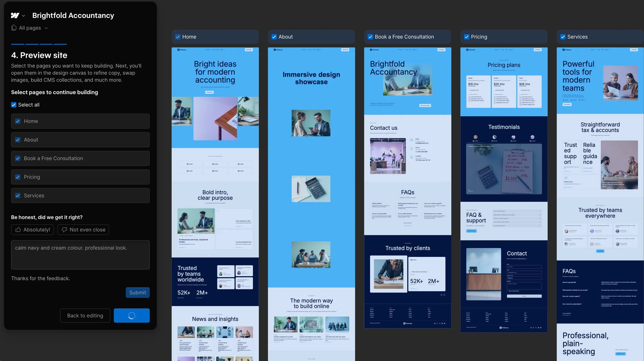Click the Not even close feedback button
Viewport: 644px width, 361px height.
(x=83, y=230)
